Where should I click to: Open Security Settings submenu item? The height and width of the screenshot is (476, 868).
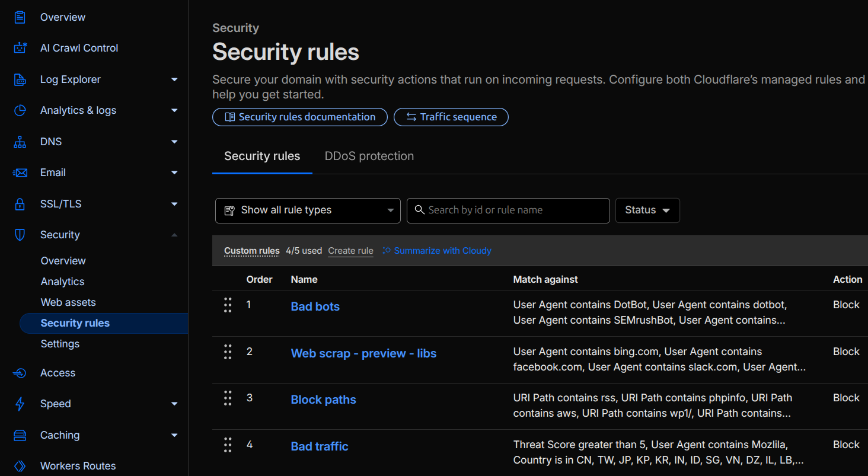click(x=60, y=344)
